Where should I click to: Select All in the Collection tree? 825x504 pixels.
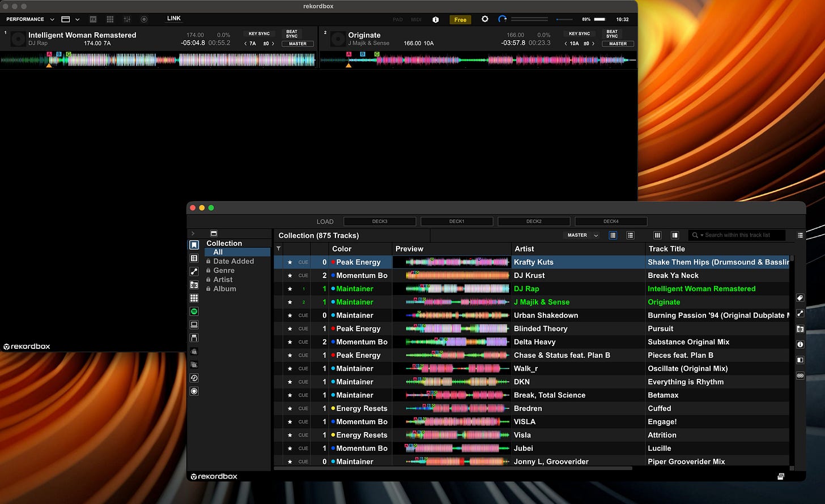(x=237, y=252)
